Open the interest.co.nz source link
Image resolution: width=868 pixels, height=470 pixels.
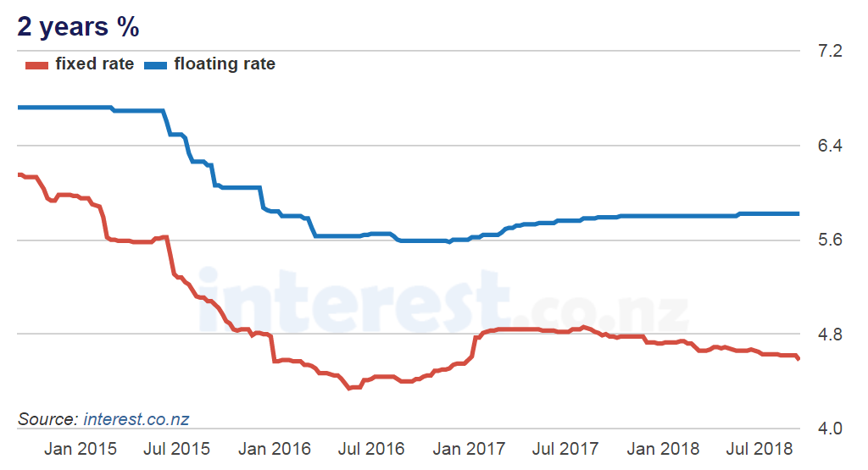(136, 419)
